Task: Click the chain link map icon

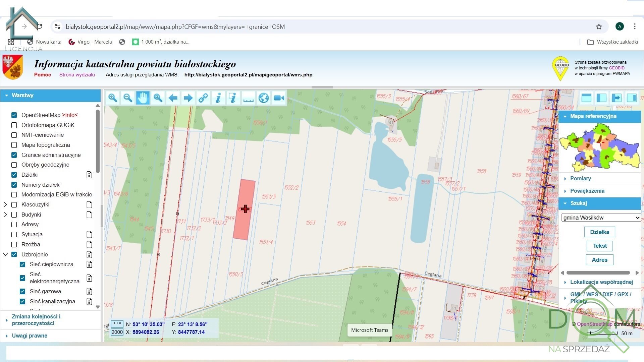Action: [203, 98]
